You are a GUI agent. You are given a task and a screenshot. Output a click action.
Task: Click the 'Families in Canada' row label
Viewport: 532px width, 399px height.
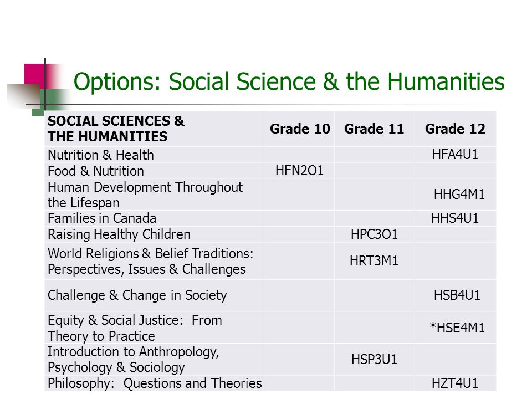click(x=102, y=218)
